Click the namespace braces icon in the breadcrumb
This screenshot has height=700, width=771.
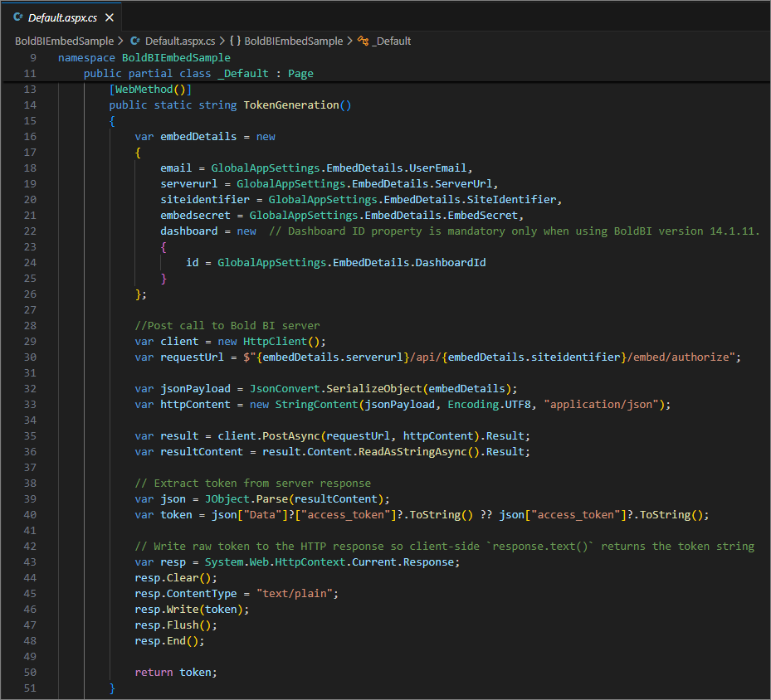coord(235,41)
